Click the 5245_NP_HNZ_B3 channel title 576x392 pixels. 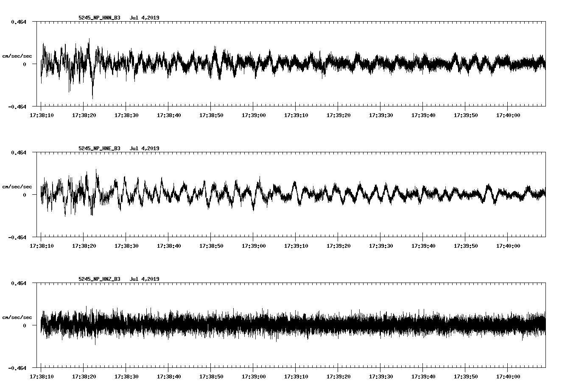(x=99, y=279)
